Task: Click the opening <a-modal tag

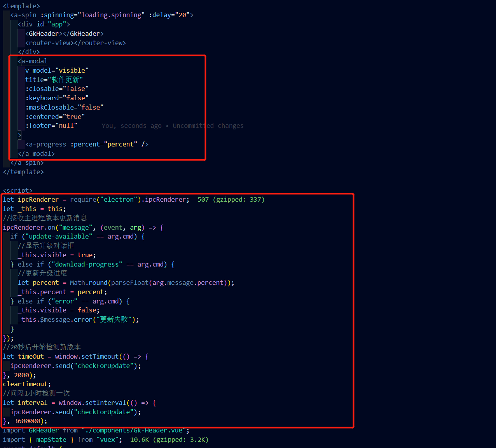Action: pos(33,61)
